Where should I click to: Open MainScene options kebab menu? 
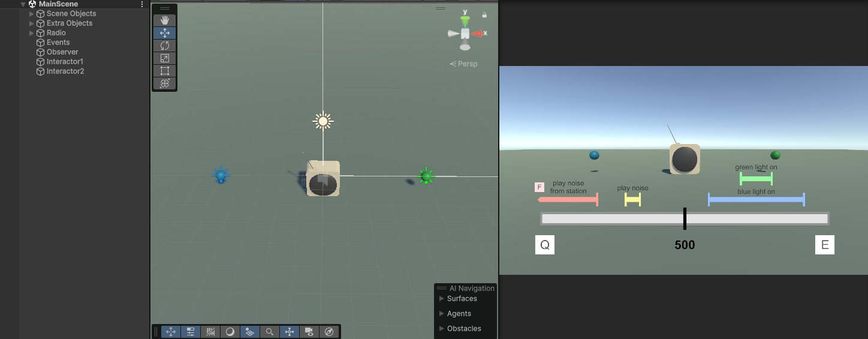tap(142, 4)
